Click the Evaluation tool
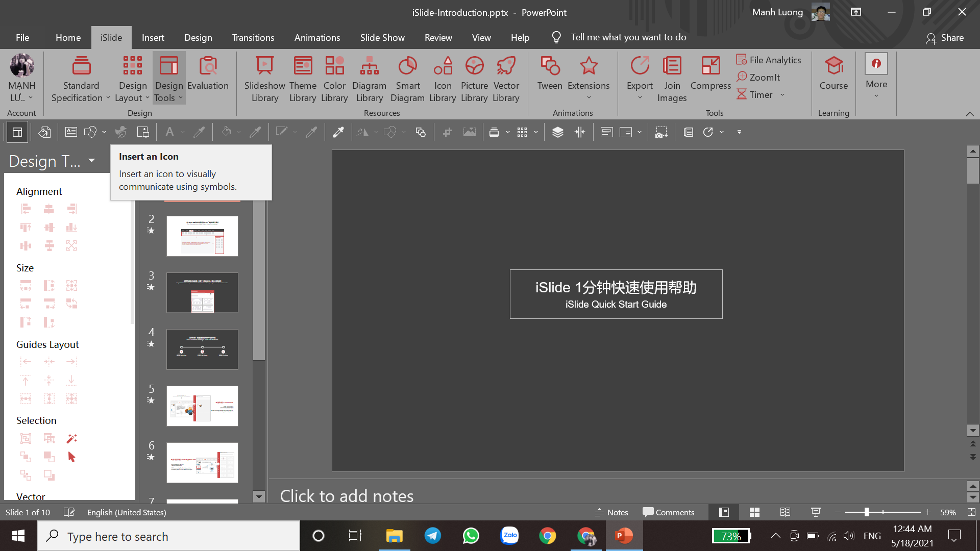The image size is (980, 551). (x=208, y=73)
